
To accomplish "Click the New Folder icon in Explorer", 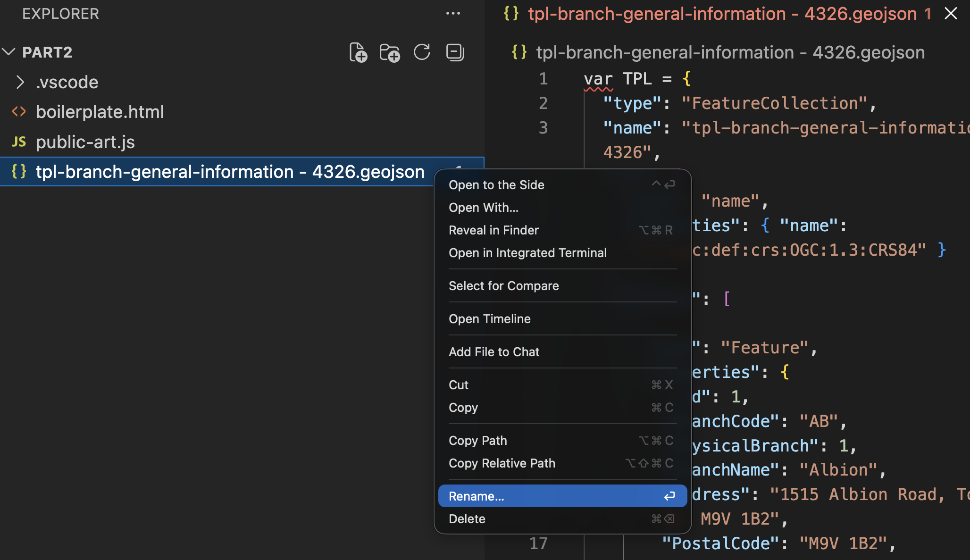I will click(x=390, y=52).
